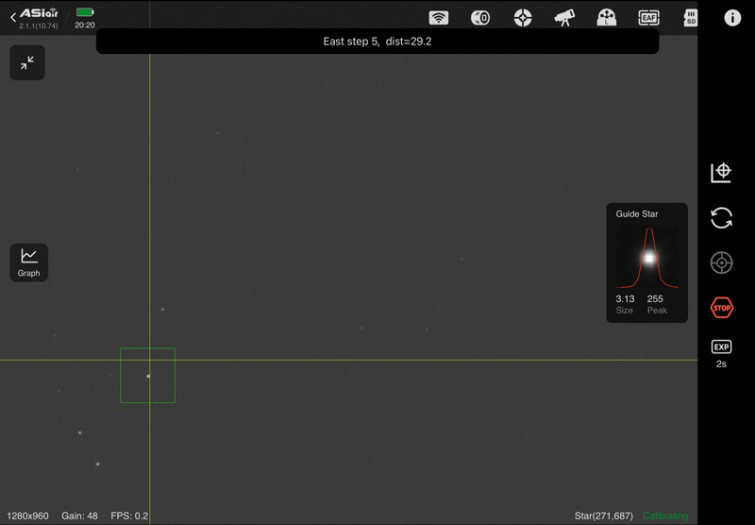Click the '1280x960' resolution text
Viewport: 755px width, 525px height.
(x=27, y=516)
